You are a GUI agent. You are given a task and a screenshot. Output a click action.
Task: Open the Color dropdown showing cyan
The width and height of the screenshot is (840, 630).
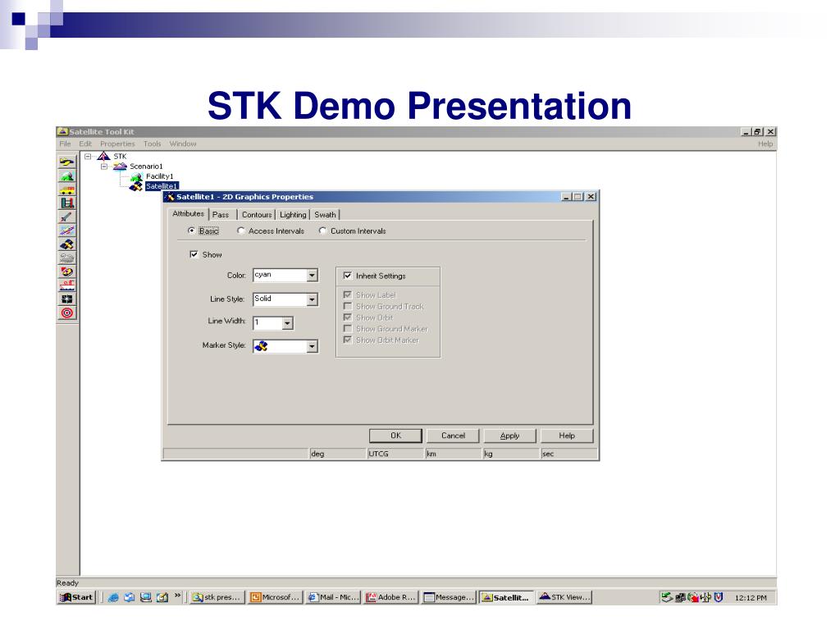[x=312, y=276]
